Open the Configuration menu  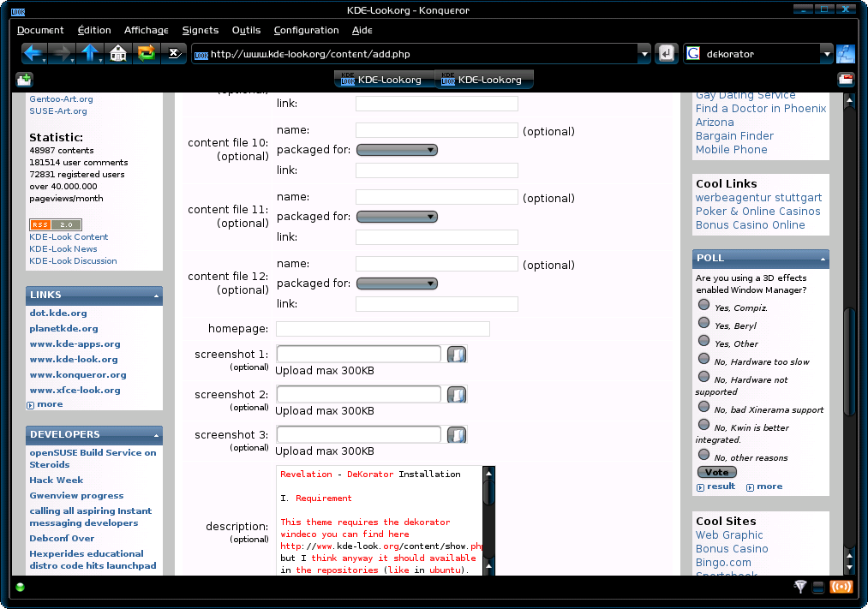pyautogui.click(x=306, y=31)
